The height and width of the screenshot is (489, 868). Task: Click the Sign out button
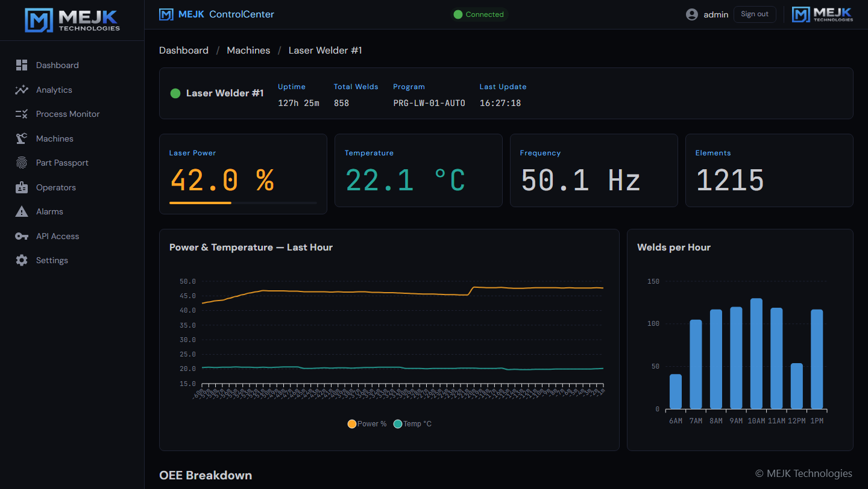pyautogui.click(x=755, y=14)
